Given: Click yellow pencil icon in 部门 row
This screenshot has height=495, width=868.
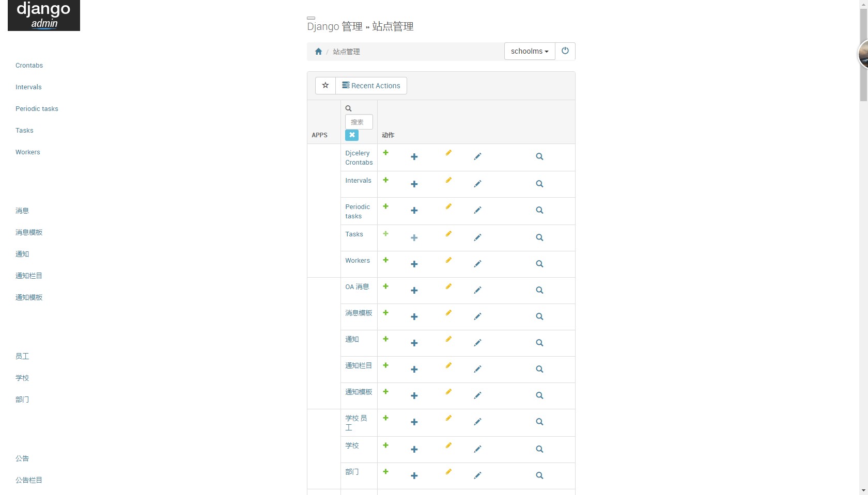Looking at the screenshot, I should coord(448,472).
